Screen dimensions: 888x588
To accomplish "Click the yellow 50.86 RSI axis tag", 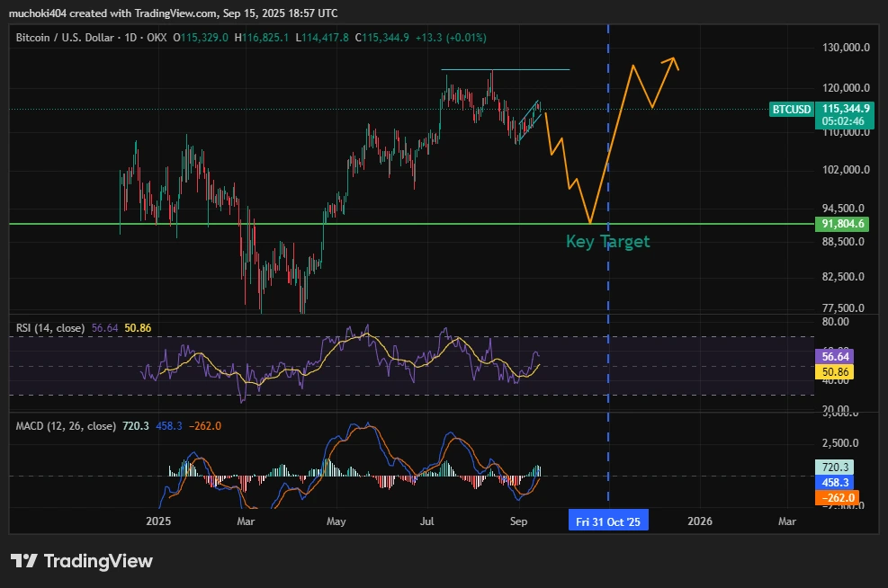I will tap(834, 372).
